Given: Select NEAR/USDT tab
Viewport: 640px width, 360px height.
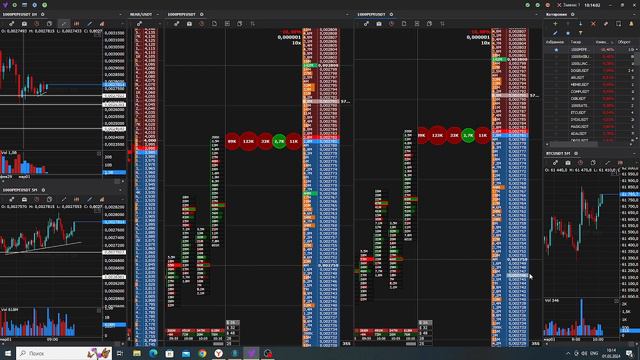Looking at the screenshot, I should click(140, 14).
